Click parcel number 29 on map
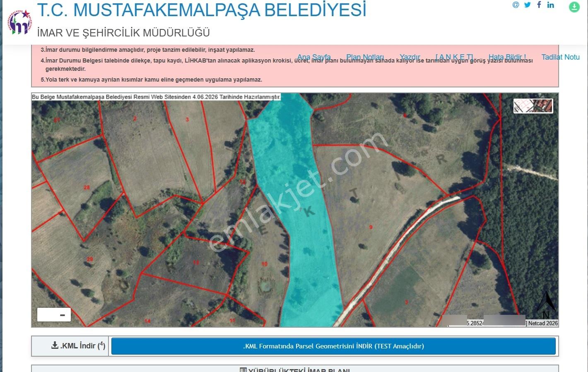This screenshot has width=588, height=372. pyautogui.click(x=90, y=259)
